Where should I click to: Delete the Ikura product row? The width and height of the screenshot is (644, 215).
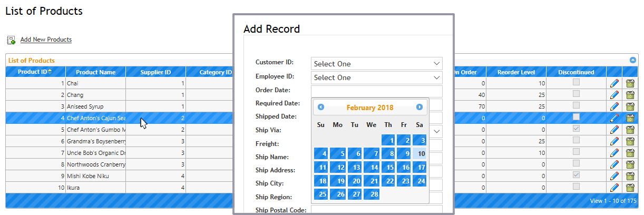click(630, 188)
